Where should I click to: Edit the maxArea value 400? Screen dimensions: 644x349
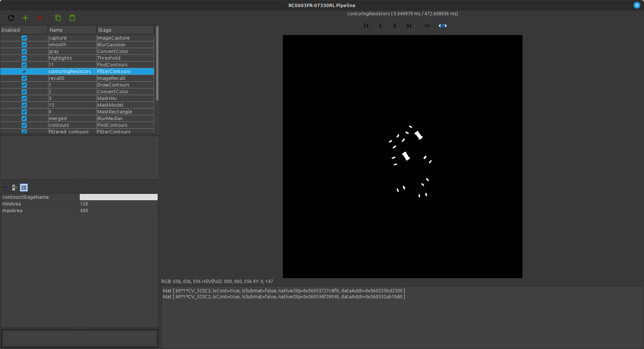[x=119, y=211]
